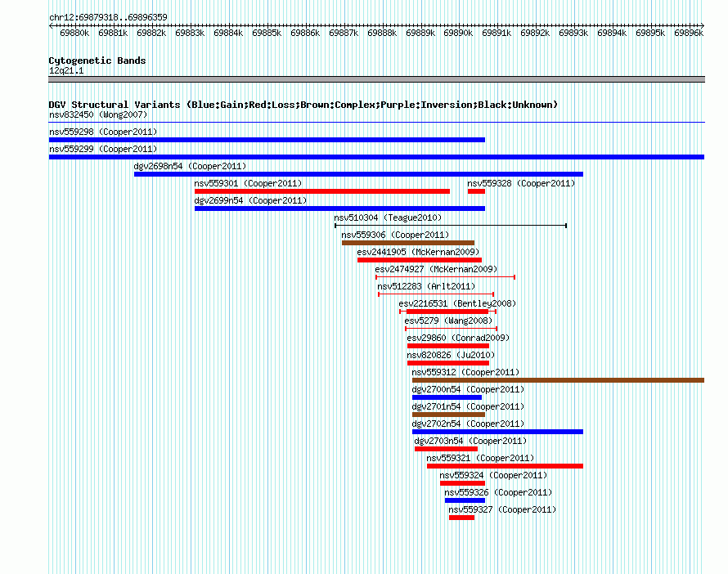Select blue bar under dgv2699n54

coord(339,209)
